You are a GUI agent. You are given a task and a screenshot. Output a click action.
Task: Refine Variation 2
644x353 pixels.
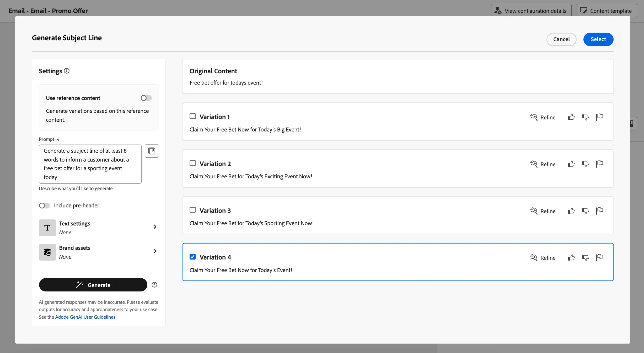point(543,164)
